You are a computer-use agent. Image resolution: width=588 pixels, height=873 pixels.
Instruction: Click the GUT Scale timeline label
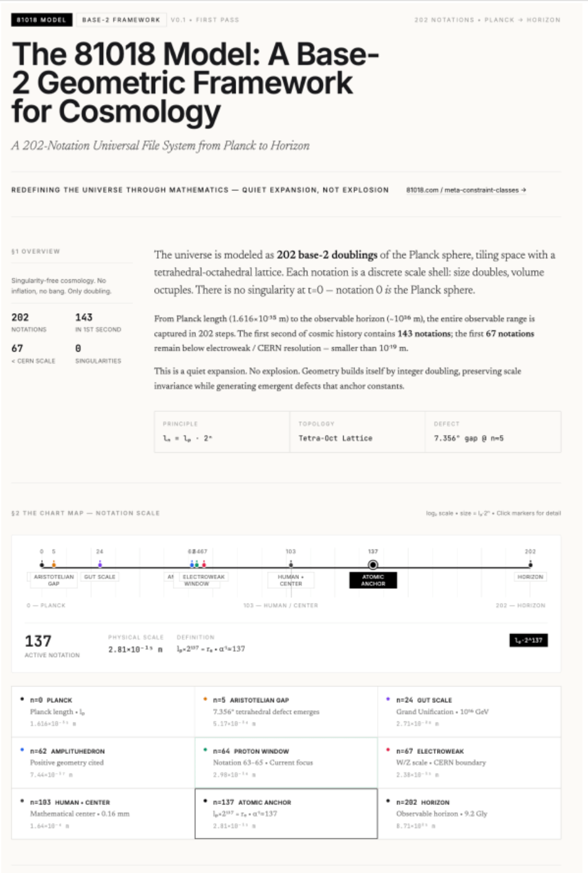99,577
